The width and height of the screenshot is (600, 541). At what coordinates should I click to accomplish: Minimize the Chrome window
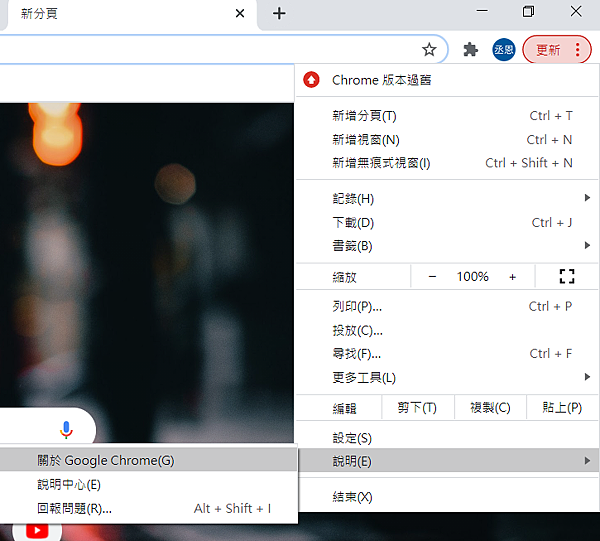(482, 11)
